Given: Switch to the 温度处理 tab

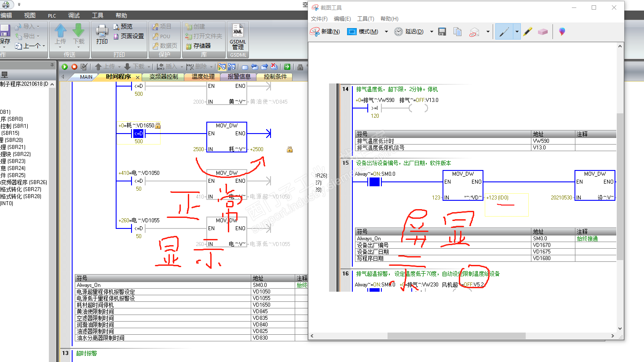Looking at the screenshot, I should point(203,77).
